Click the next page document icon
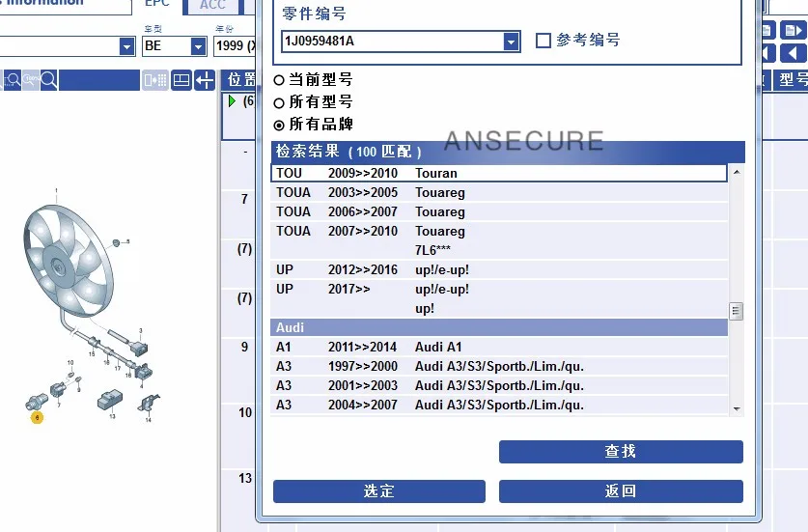The height and width of the screenshot is (532, 808). point(793,31)
